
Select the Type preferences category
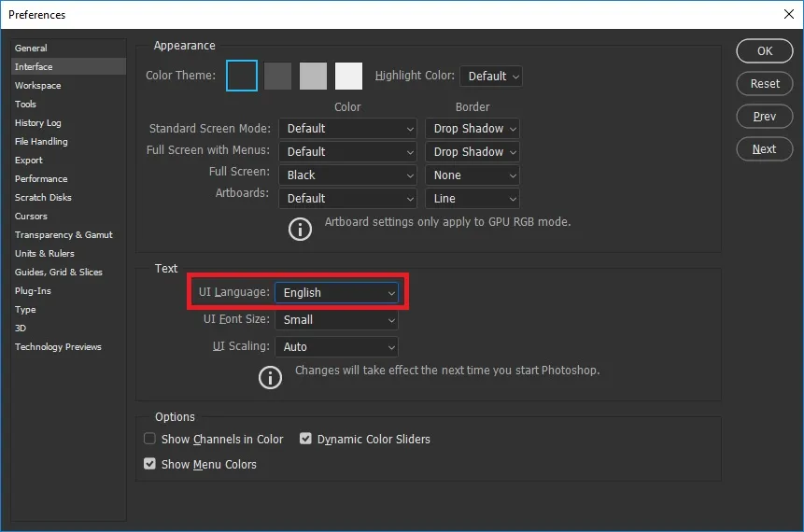pyautogui.click(x=68, y=310)
